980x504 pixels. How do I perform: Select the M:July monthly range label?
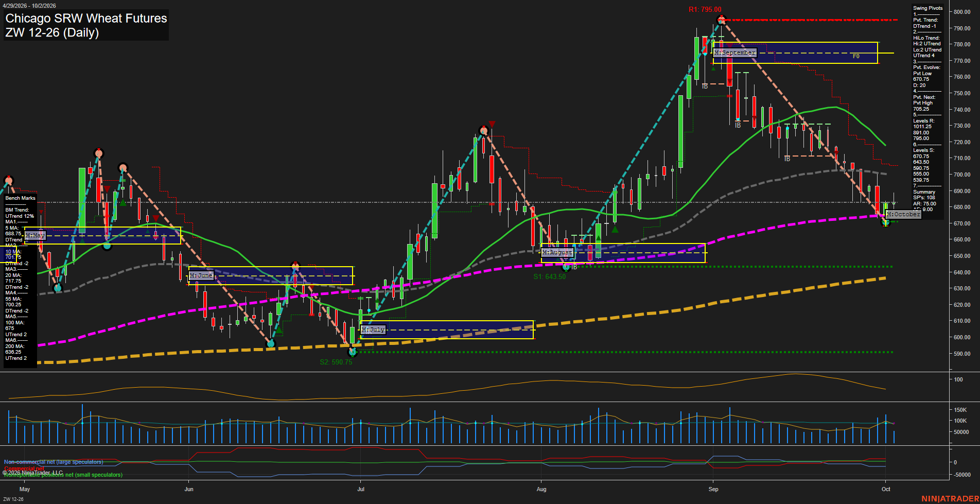click(373, 329)
